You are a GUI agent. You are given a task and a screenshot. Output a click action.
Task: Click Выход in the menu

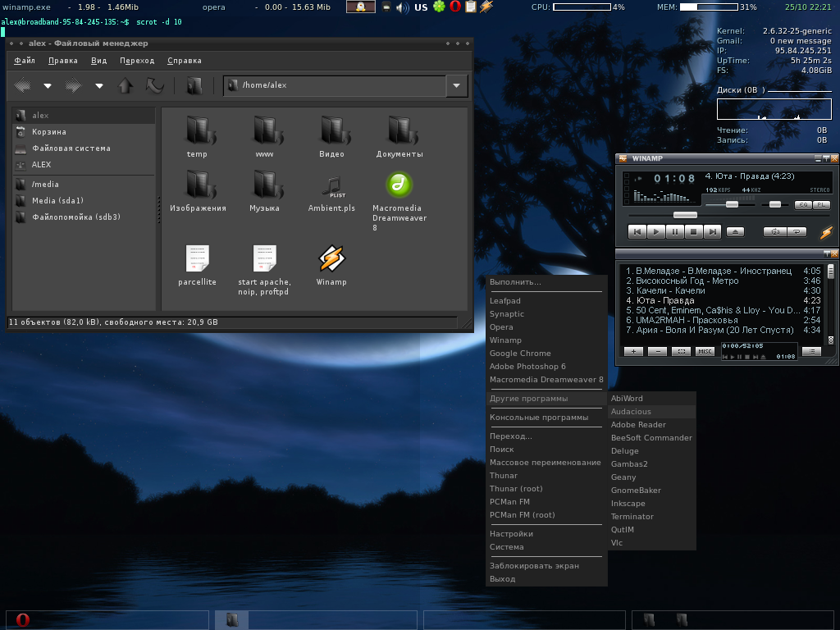tap(546, 579)
